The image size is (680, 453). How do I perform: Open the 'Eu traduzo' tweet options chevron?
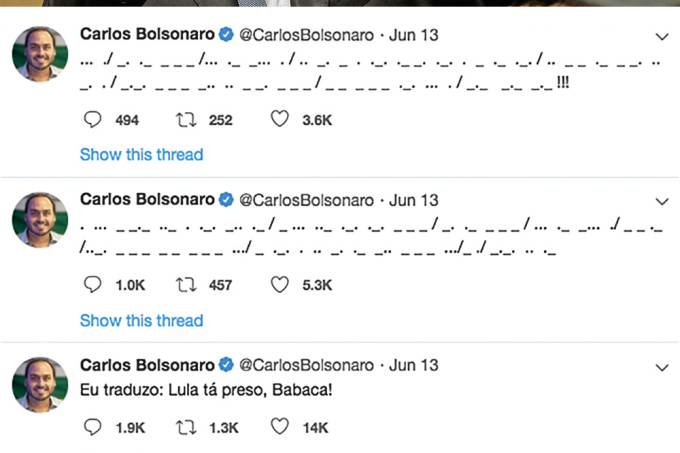point(660,365)
